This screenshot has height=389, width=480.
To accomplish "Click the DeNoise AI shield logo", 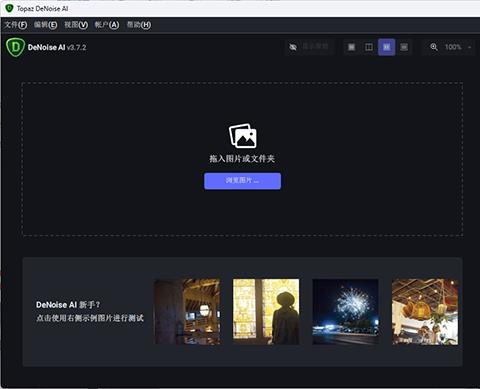I will pos(15,47).
